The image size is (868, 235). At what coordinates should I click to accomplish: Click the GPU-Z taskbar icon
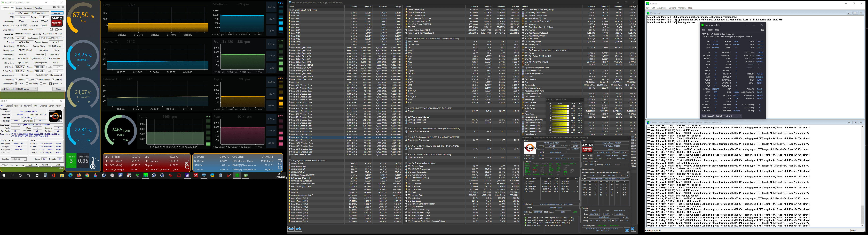click(x=246, y=175)
